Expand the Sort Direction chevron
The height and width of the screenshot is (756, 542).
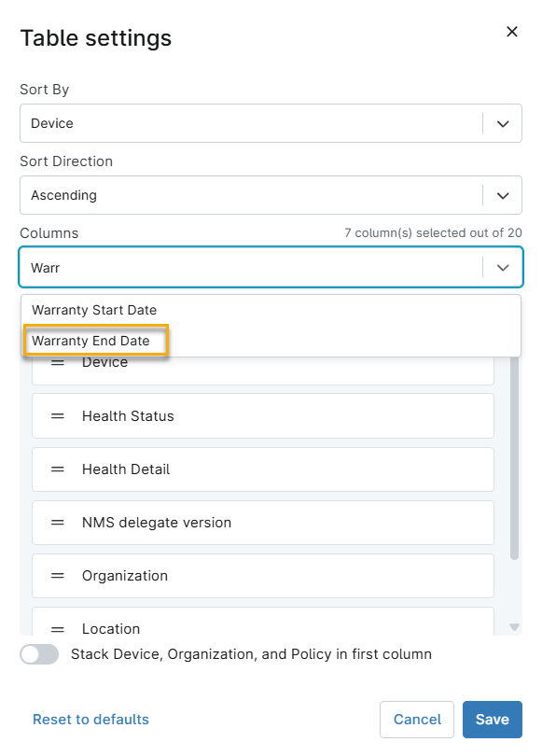click(x=503, y=196)
